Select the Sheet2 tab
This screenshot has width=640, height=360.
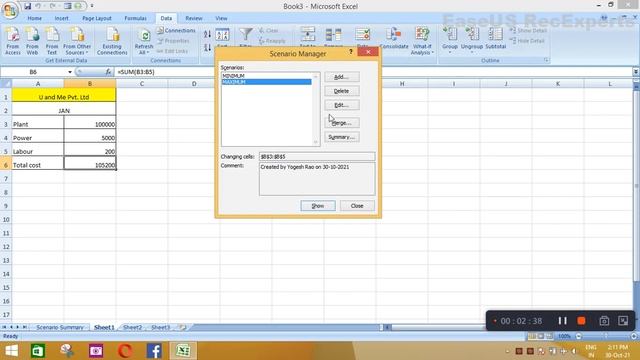pos(132,327)
